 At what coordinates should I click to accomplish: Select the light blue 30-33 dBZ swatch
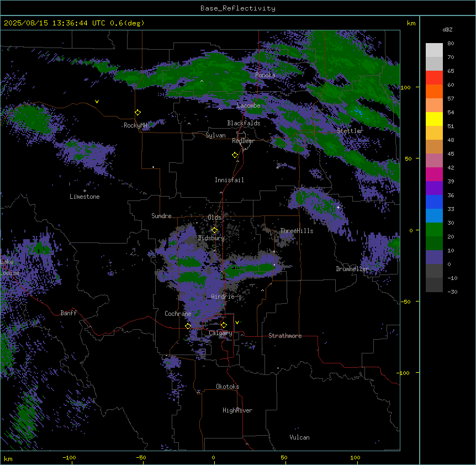(434, 216)
